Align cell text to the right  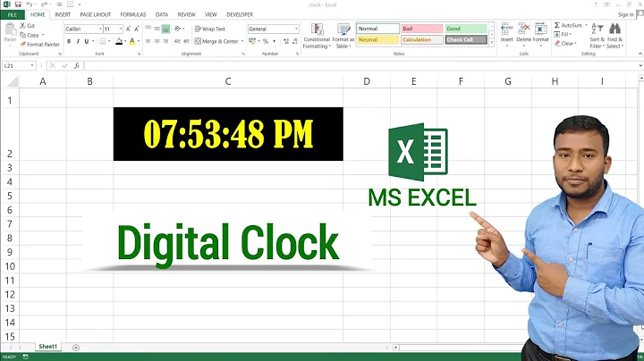(165, 41)
